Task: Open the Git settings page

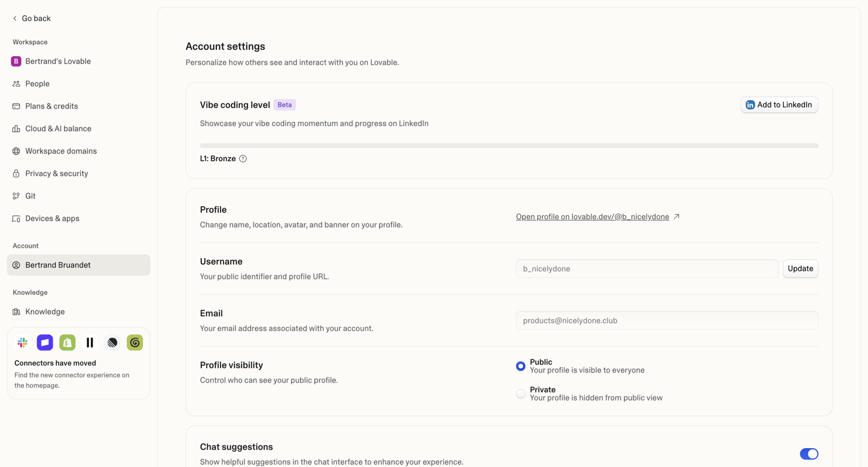Action: (x=79, y=196)
